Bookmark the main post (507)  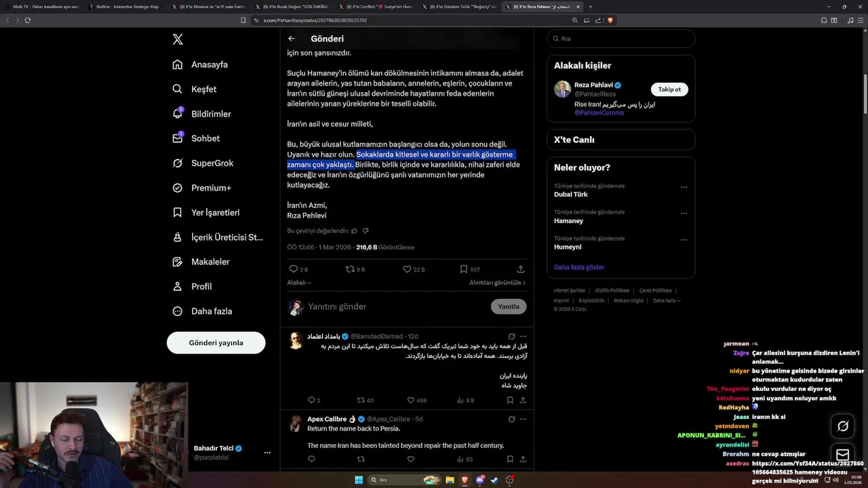(x=470, y=269)
